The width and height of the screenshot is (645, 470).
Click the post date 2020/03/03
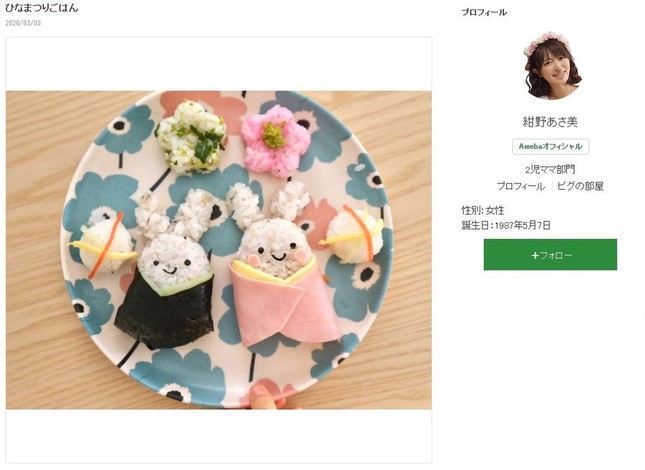click(x=23, y=23)
